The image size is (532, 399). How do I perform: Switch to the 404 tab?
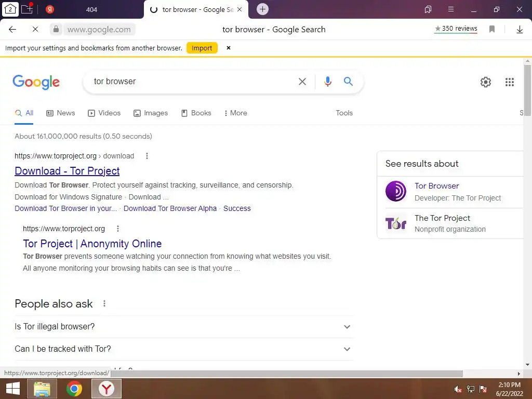pyautogui.click(x=91, y=9)
